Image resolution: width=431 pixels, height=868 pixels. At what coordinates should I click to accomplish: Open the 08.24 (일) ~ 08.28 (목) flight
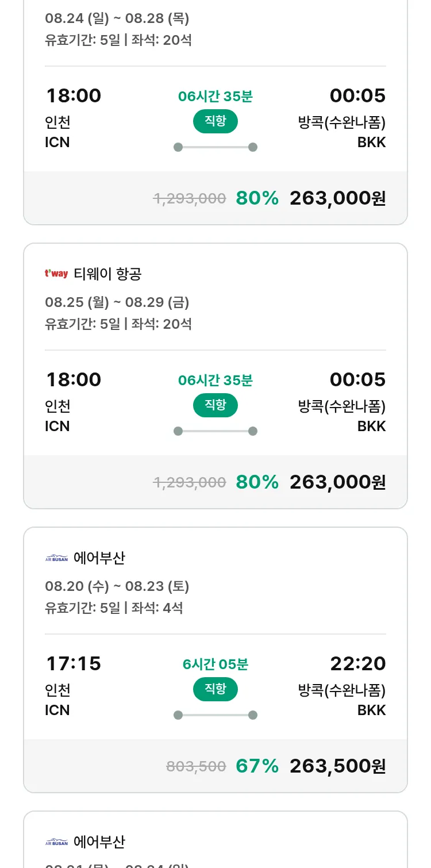(117, 18)
